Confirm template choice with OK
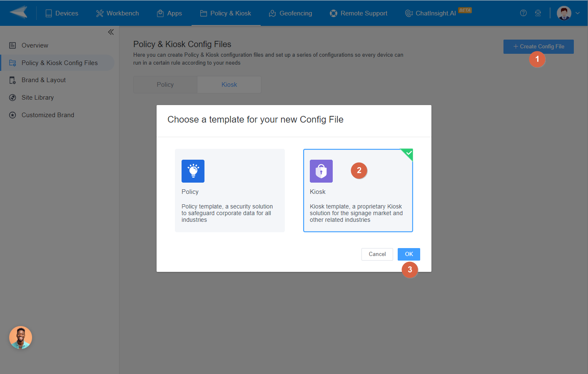This screenshot has height=374, width=588. point(409,254)
